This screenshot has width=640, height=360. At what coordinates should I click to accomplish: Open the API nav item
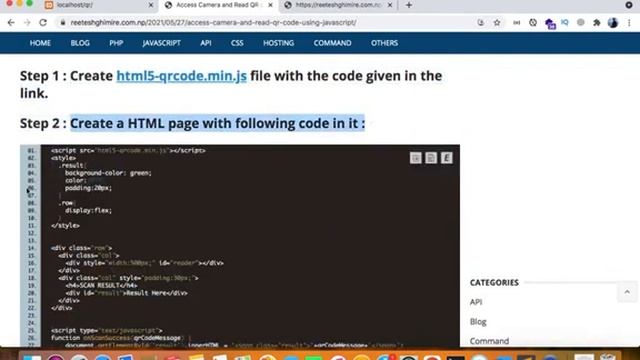[x=206, y=43]
